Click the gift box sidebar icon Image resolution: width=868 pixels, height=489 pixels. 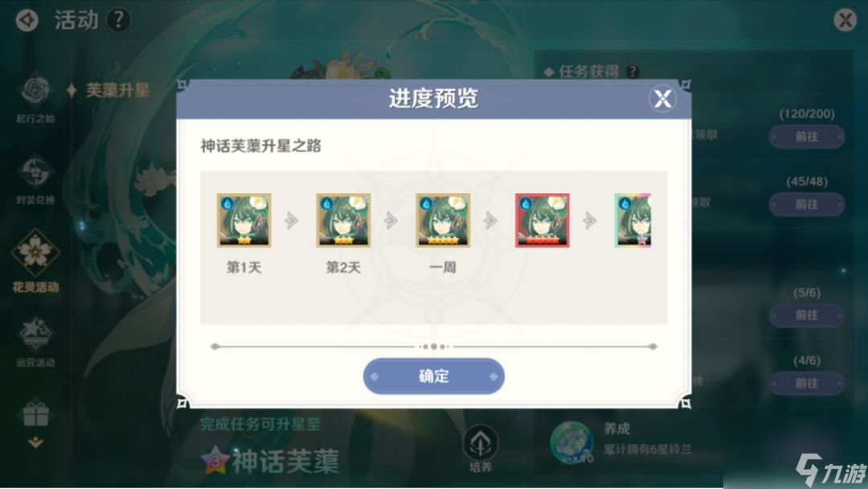point(35,413)
